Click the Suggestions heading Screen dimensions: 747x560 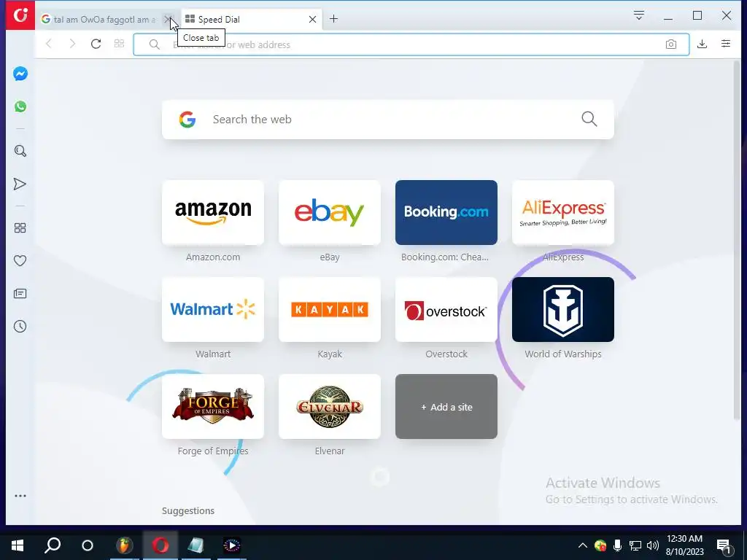[188, 510]
